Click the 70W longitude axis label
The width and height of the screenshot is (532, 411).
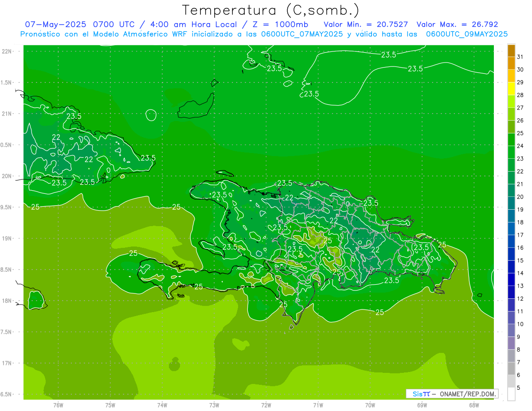pos(370,405)
